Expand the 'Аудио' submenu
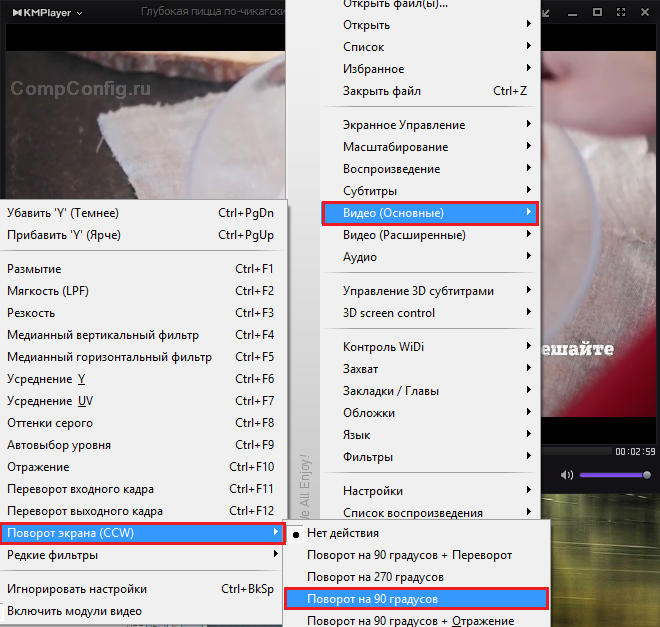 click(360, 257)
